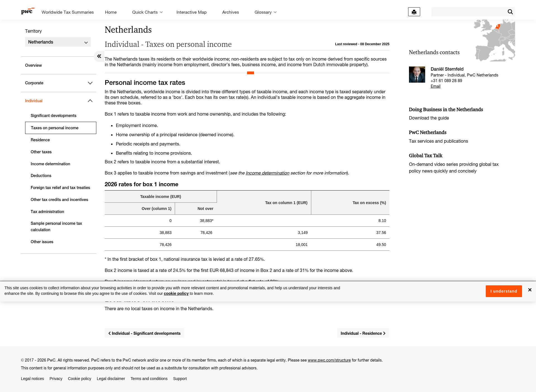Click the PwC logo icon
The height and width of the screenshot is (392, 536).
tap(27, 11)
